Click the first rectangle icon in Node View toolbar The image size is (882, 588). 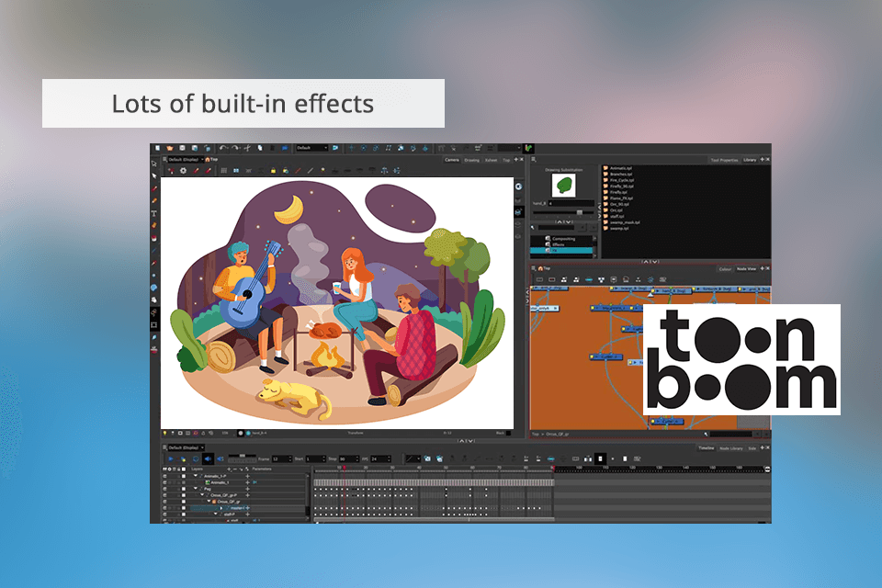(539, 279)
